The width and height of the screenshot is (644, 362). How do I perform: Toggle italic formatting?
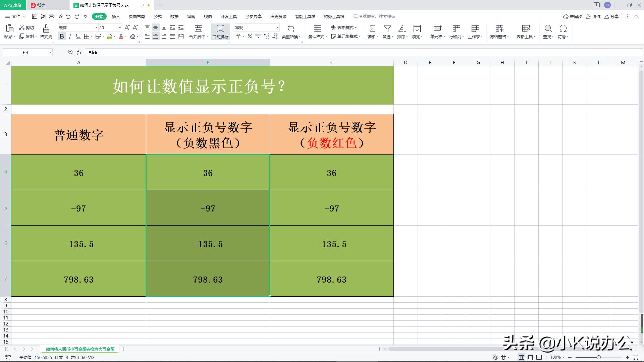[x=70, y=37]
